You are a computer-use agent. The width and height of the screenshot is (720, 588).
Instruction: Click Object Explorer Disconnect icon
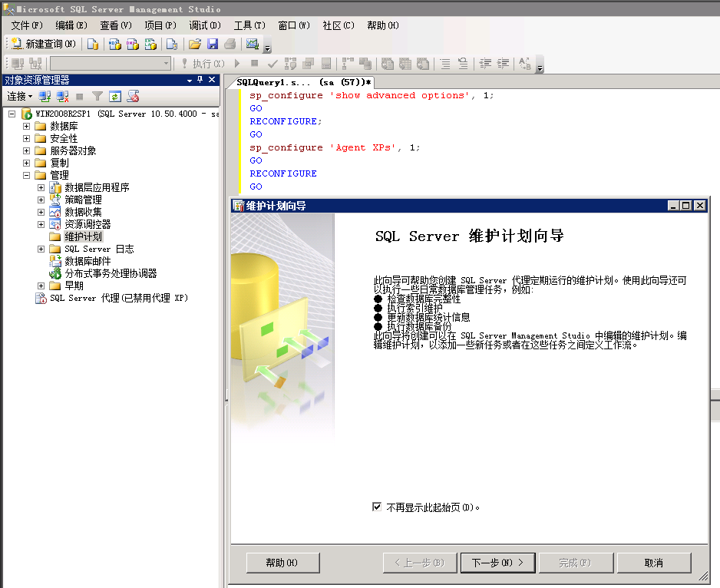[x=62, y=97]
